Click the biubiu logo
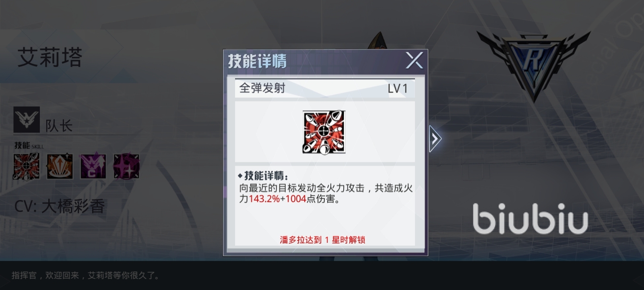Viewport: 644px width, 290px height. (x=530, y=219)
